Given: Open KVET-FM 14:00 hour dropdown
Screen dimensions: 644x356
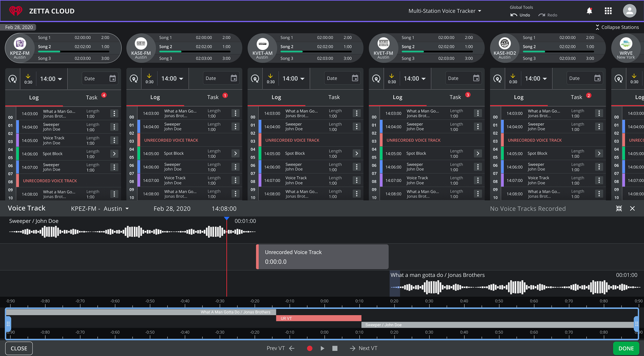Looking at the screenshot, I should pyautogui.click(x=415, y=79).
